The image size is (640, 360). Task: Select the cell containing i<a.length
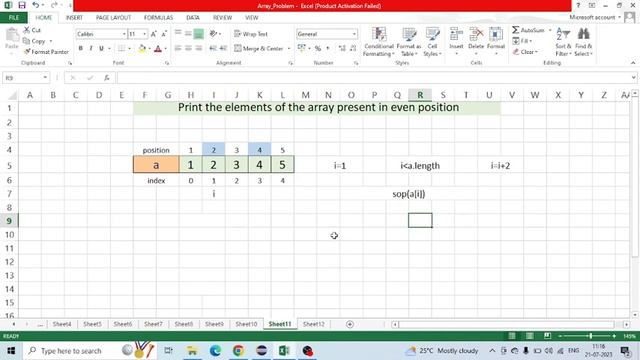420,166
